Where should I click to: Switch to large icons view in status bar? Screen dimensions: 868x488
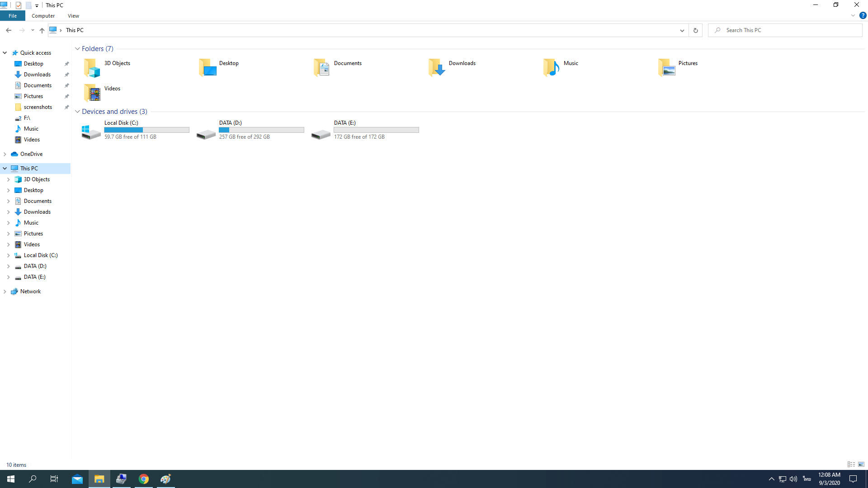click(x=861, y=465)
